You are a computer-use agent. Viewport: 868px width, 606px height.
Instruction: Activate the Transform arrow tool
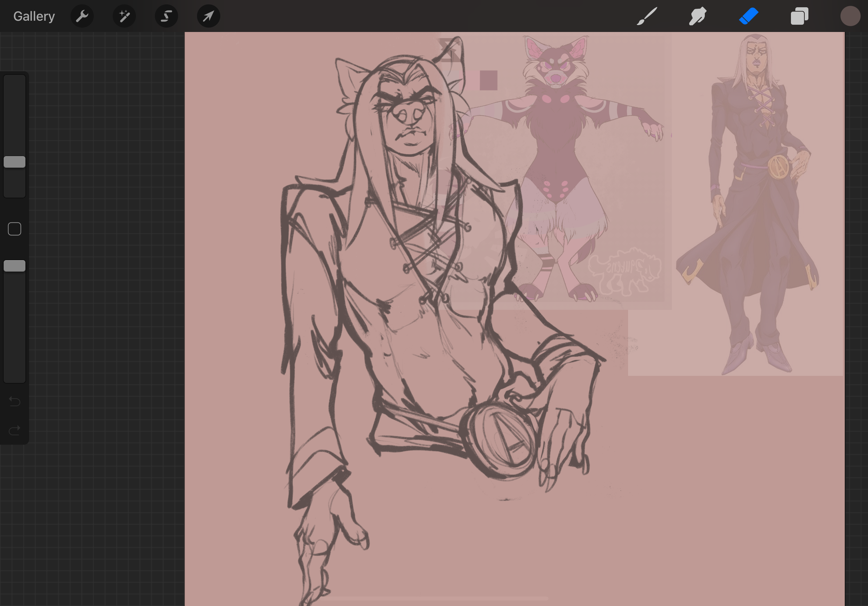pos(208,16)
